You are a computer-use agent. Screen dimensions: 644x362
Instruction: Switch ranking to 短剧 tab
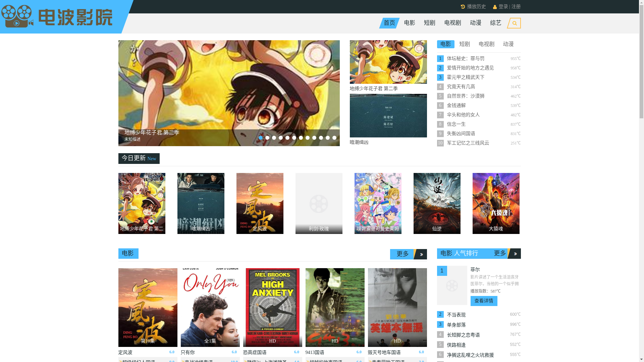[x=465, y=44]
